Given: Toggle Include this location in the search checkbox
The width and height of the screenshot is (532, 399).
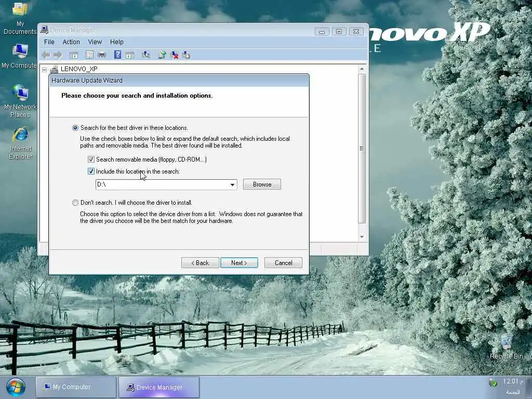Looking at the screenshot, I should [x=91, y=171].
